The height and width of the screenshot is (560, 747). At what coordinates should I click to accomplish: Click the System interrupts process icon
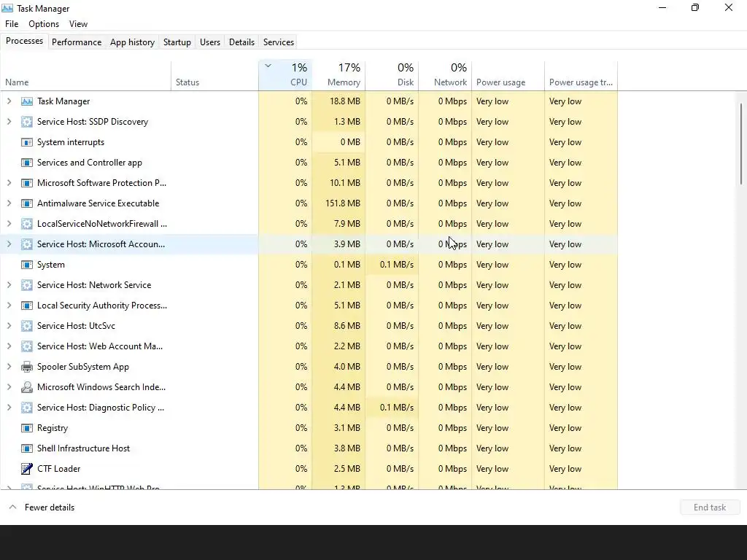click(x=27, y=142)
